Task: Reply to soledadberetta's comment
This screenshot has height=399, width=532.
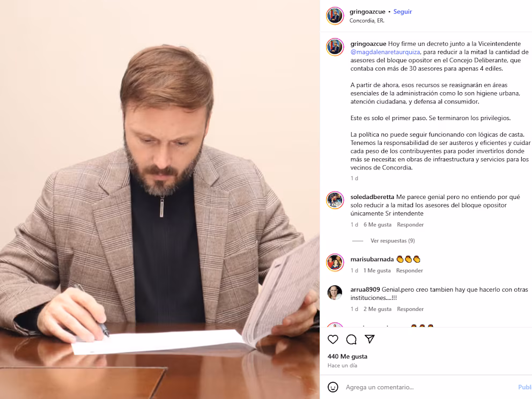Action: [410, 225]
